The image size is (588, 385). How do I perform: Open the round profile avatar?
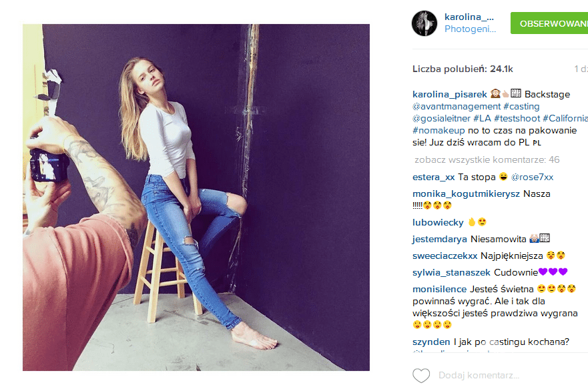[424, 23]
